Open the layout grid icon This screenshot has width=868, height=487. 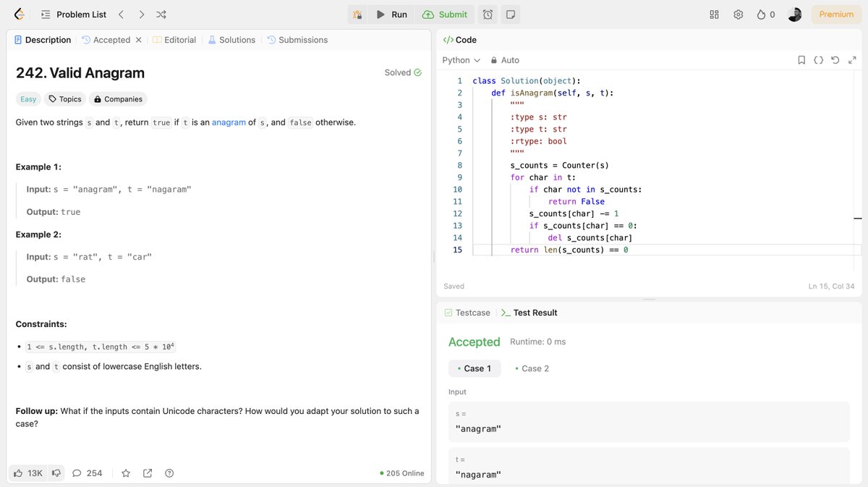(714, 14)
